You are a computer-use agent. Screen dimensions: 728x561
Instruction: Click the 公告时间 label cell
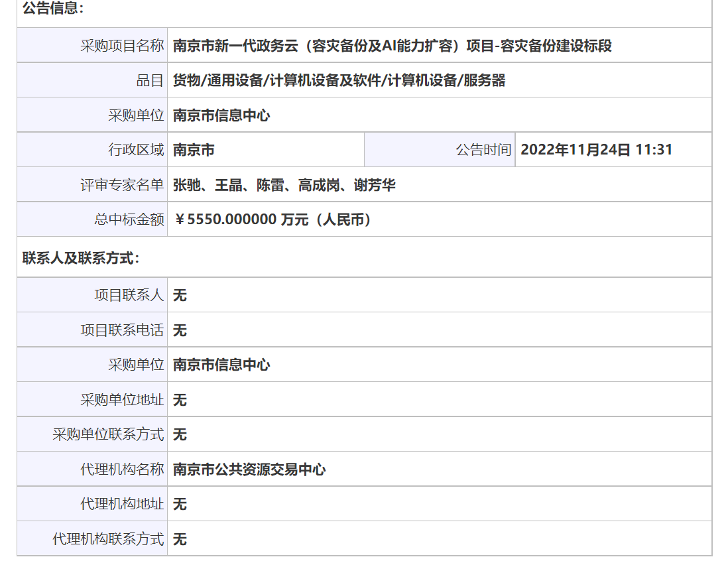coord(440,150)
